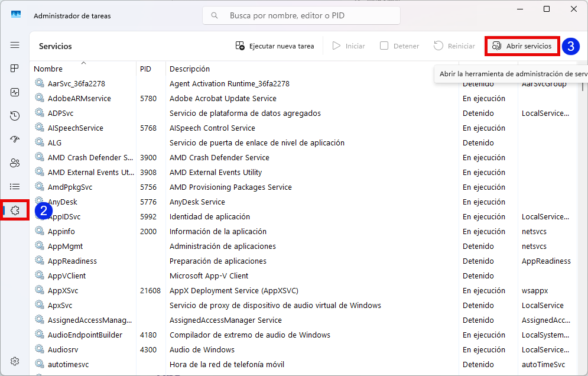The height and width of the screenshot is (376, 588).
Task: Click Audio de Windows description
Action: pyautogui.click(x=202, y=350)
